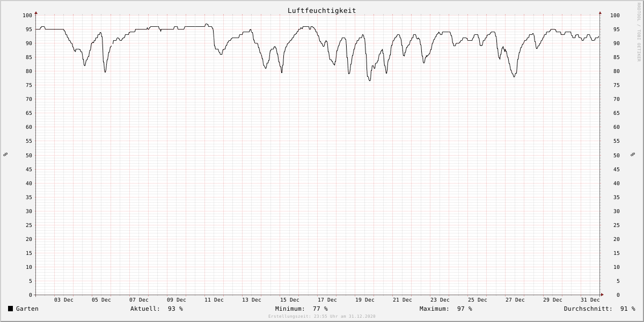This screenshot has height=322, width=644.
Task: Select the "05 Dec" date label
Action: click(x=101, y=300)
